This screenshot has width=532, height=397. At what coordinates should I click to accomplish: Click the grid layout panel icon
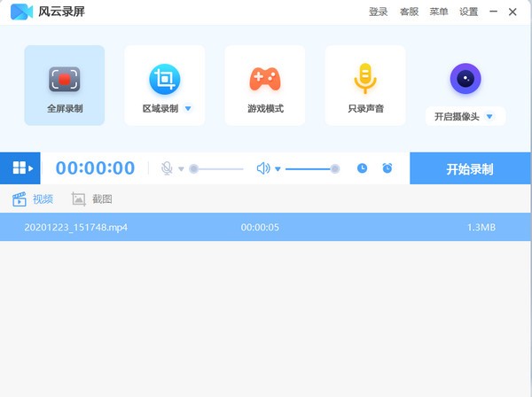22,167
